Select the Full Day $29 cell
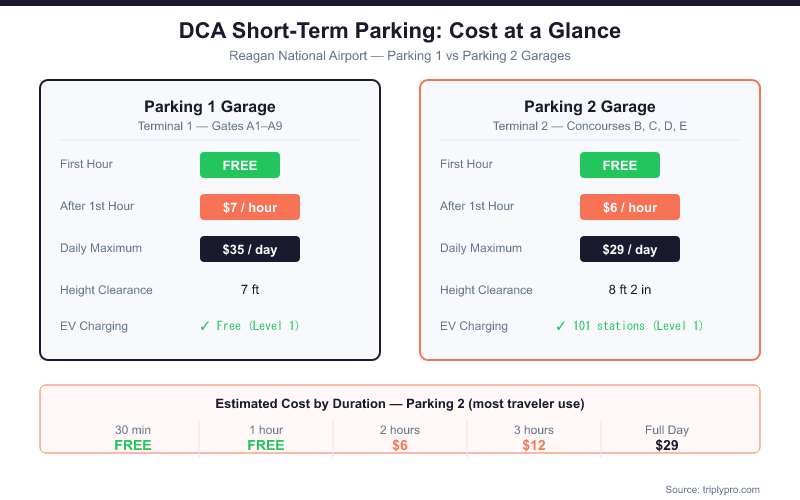Image resolution: width=800 pixels, height=500 pixels. point(667,438)
